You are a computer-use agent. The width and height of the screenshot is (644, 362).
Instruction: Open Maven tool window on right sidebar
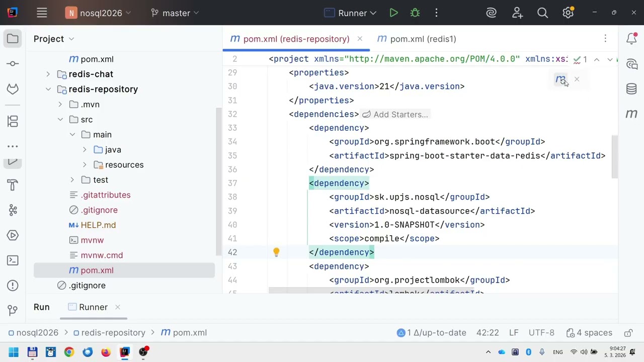(631, 114)
